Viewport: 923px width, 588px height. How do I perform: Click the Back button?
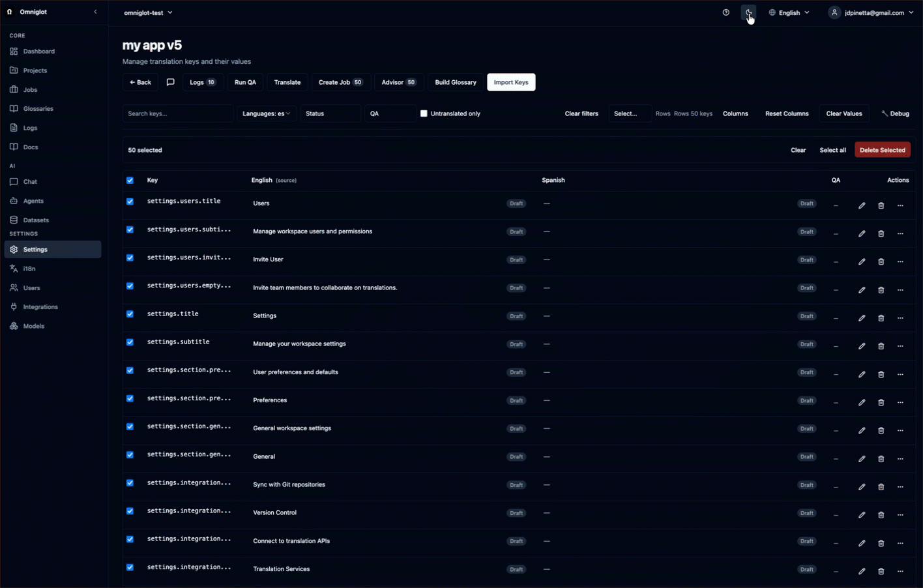pyautogui.click(x=140, y=82)
